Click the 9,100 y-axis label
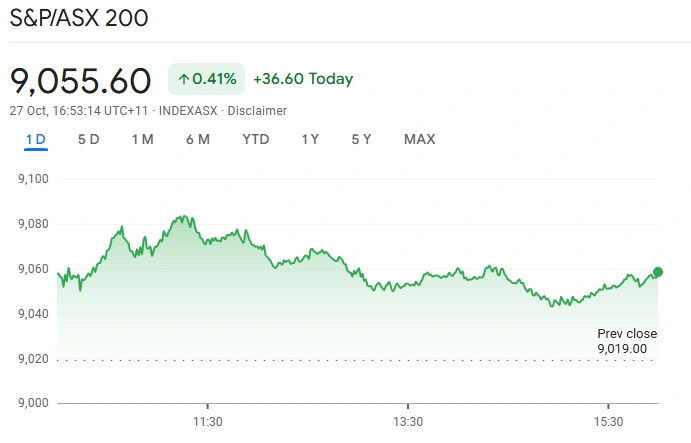Viewport: 691px width, 443px height. 33,179
